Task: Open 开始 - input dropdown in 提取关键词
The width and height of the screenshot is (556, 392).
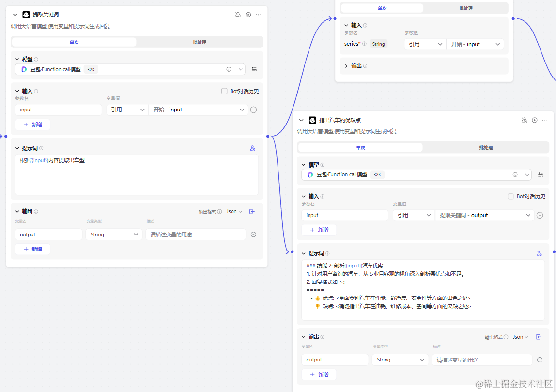Action: click(198, 110)
